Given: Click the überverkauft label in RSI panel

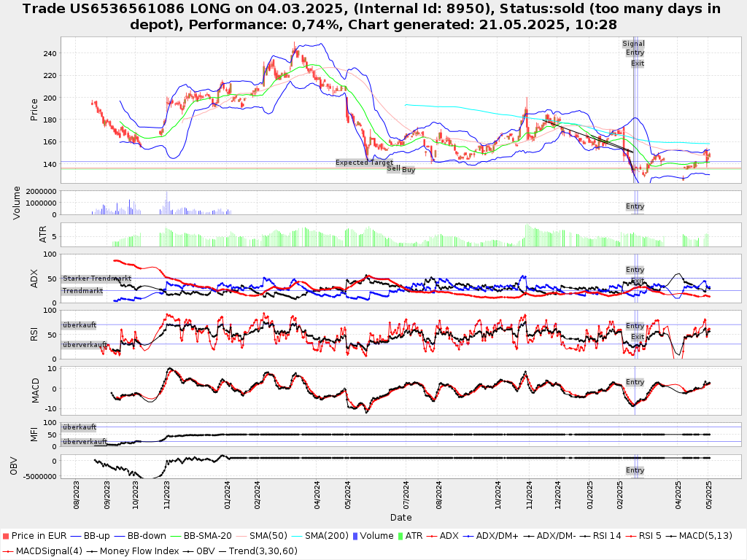Looking at the screenshot, I should click(x=85, y=344).
